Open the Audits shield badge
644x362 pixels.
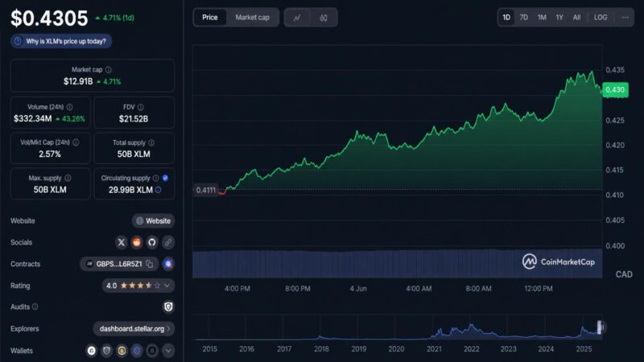(x=168, y=307)
